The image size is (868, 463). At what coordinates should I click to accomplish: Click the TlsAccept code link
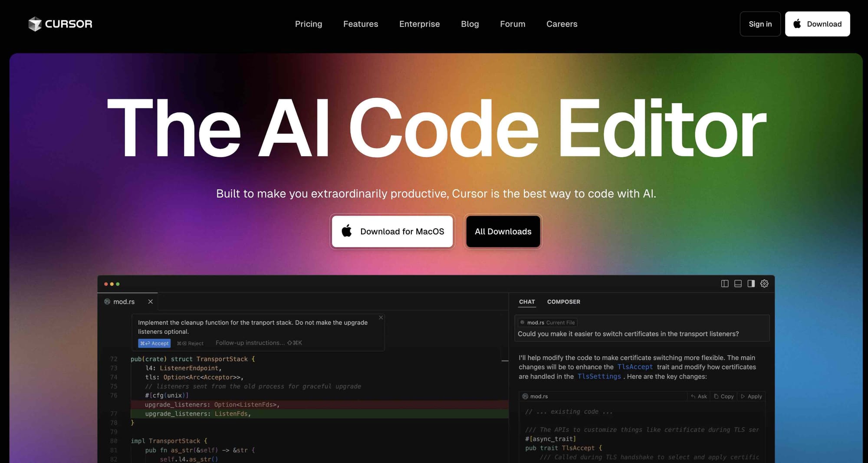[x=635, y=367]
